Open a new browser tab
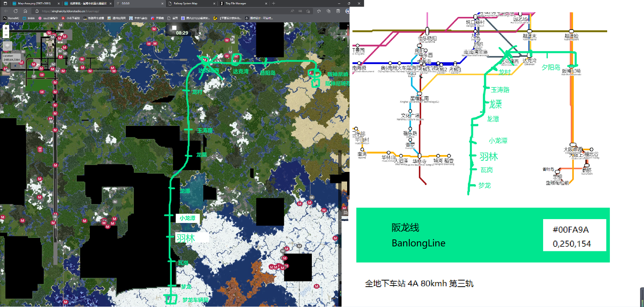644x307 pixels. (x=273, y=3)
